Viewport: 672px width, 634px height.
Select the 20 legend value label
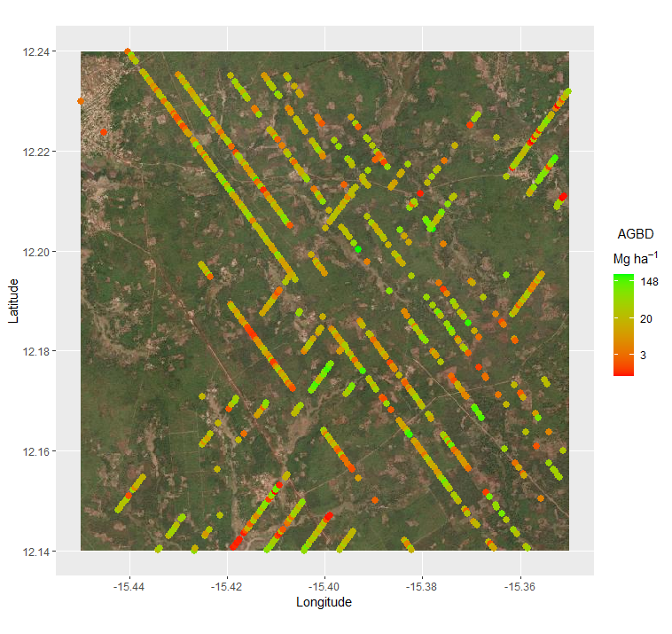click(x=647, y=318)
